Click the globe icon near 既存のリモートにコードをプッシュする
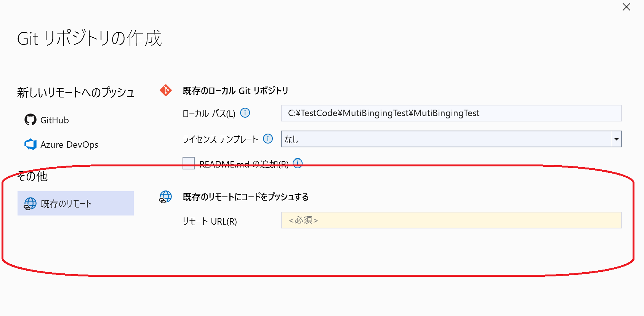The image size is (644, 316). [x=165, y=197]
